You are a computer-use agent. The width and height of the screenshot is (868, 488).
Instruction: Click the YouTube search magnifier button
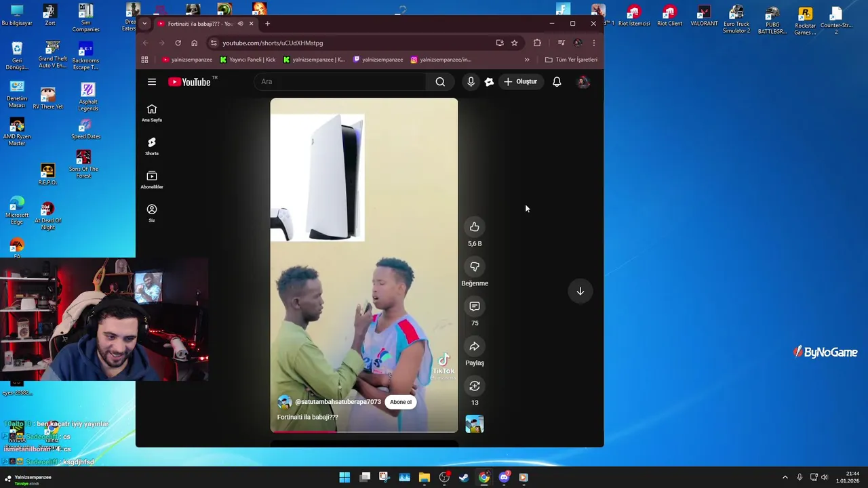440,81
